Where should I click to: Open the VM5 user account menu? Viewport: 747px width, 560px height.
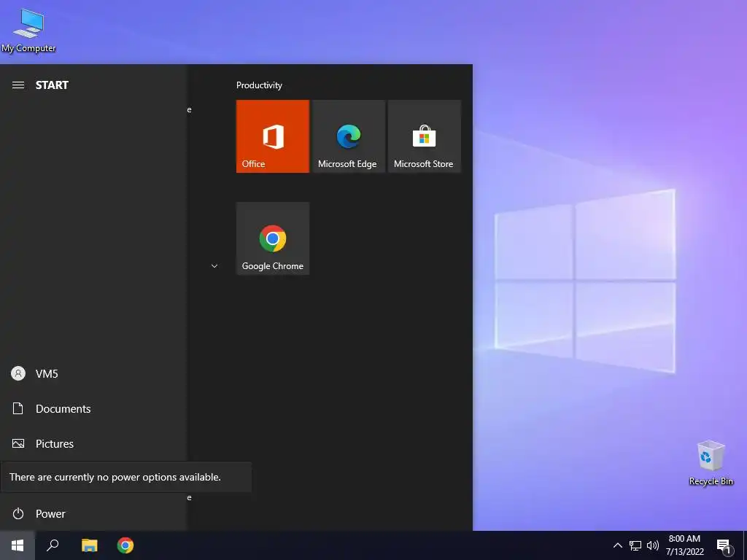click(x=93, y=373)
